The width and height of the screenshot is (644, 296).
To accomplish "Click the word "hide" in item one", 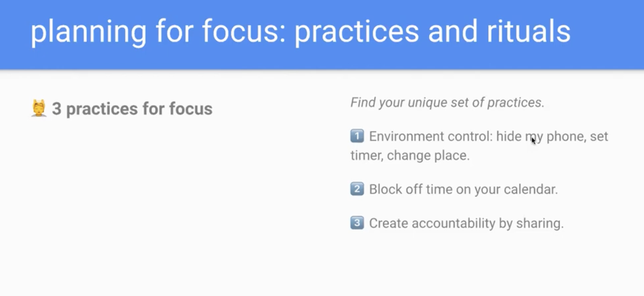I will (509, 137).
